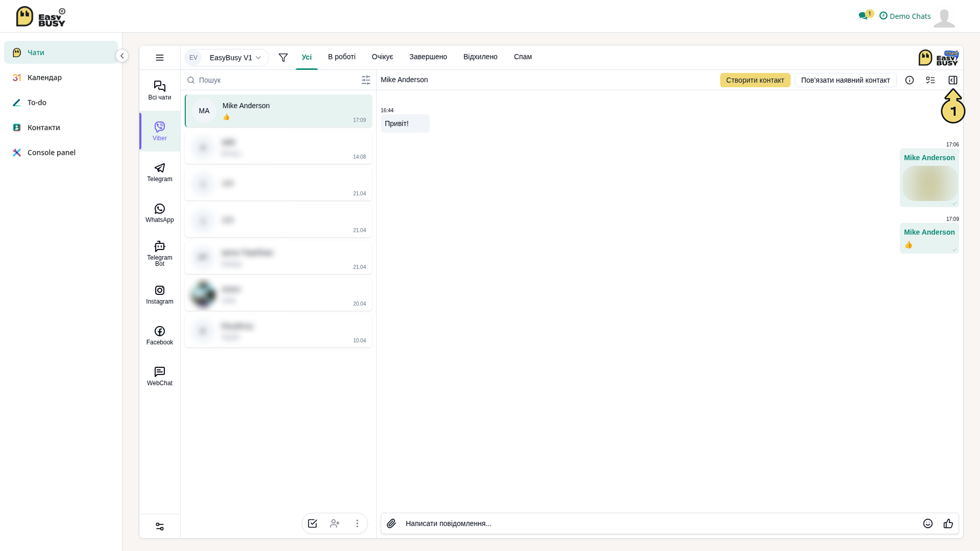This screenshot has width=980, height=551.
Task: Open Demo Chats link in top bar
Action: [x=905, y=16]
